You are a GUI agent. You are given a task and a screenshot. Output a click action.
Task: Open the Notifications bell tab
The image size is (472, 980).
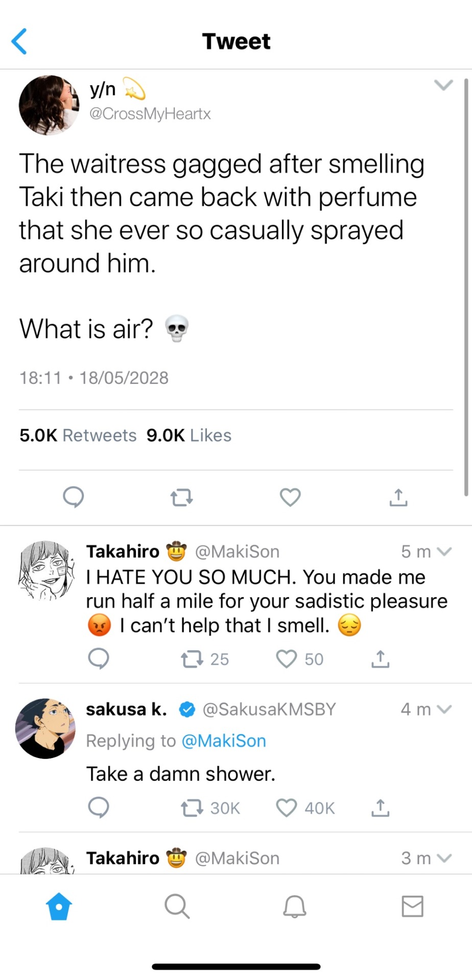(295, 906)
